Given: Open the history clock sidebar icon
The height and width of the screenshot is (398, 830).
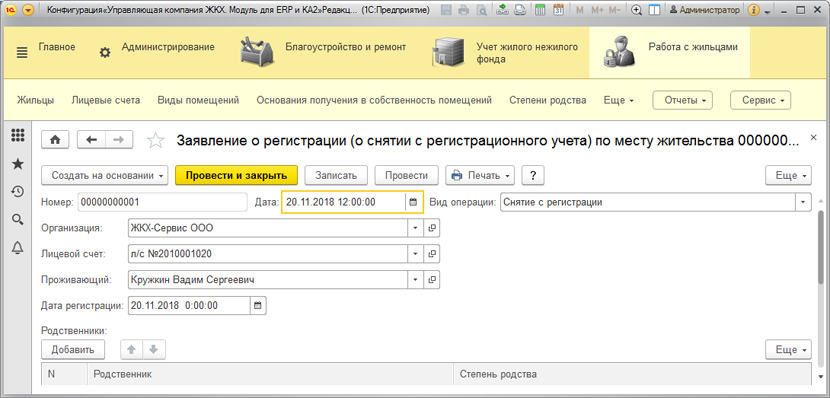Looking at the screenshot, I should (x=17, y=192).
